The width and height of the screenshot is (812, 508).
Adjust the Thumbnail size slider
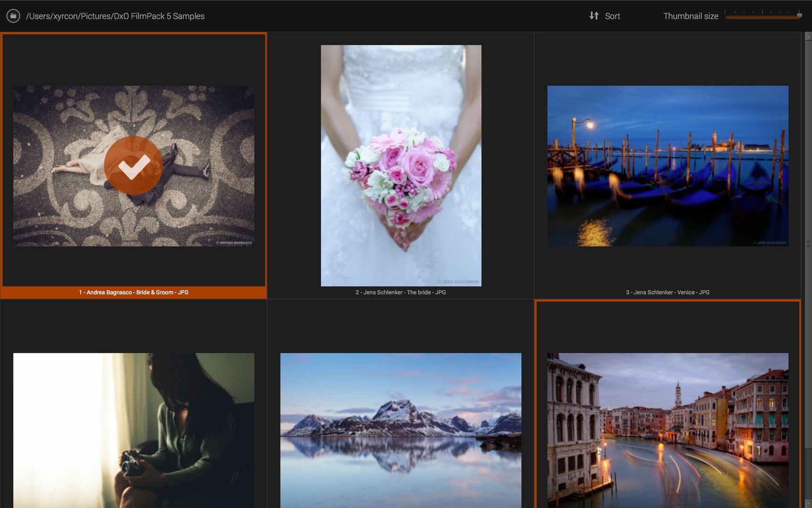(763, 16)
